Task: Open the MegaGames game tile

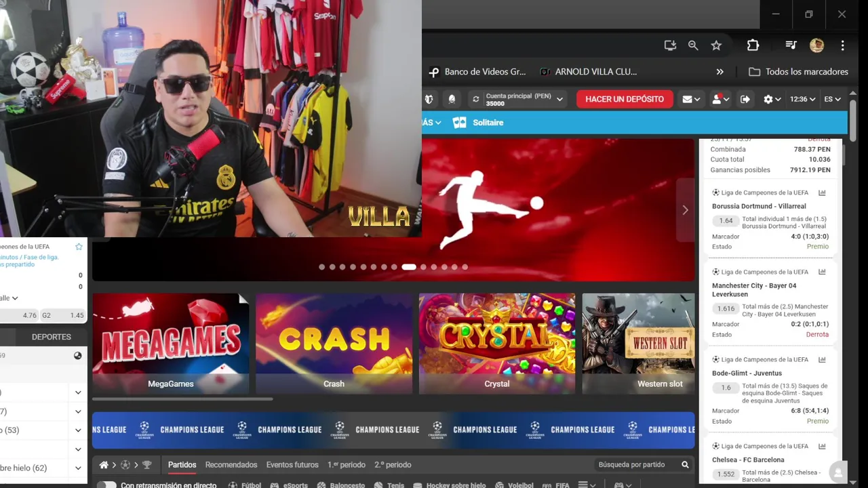Action: pyautogui.click(x=171, y=344)
